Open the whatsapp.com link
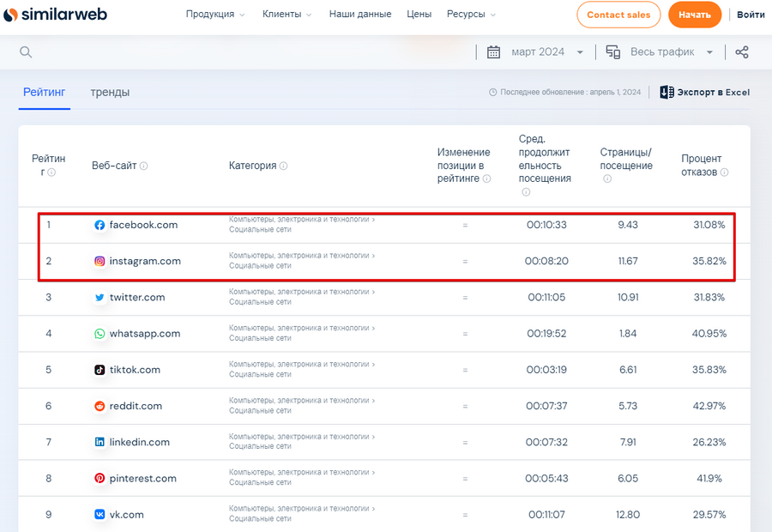The width and height of the screenshot is (772, 532). click(x=145, y=334)
